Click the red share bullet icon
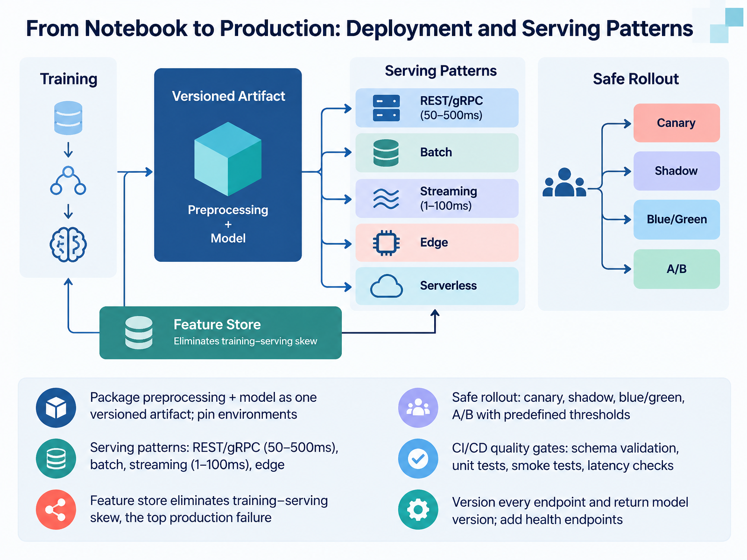The width and height of the screenshot is (747, 560). pos(56,510)
